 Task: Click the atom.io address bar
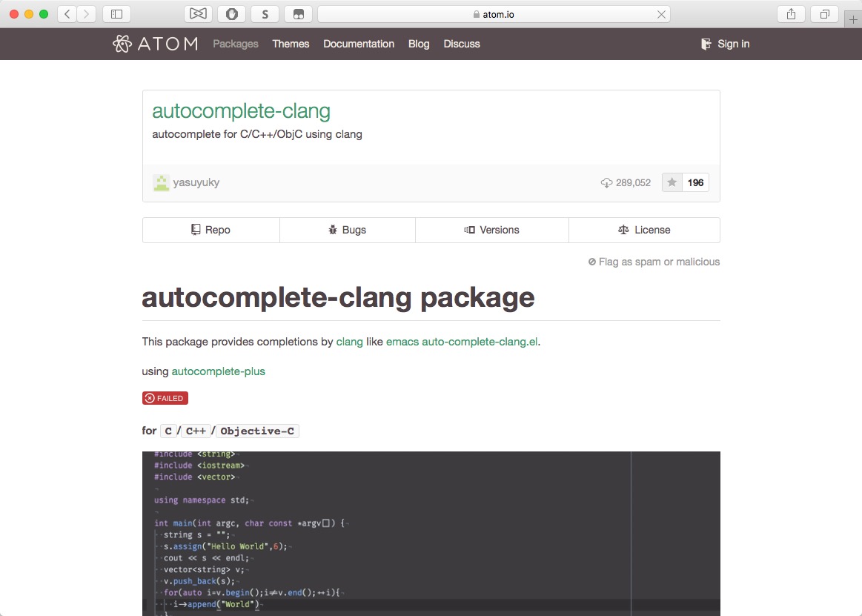494,14
